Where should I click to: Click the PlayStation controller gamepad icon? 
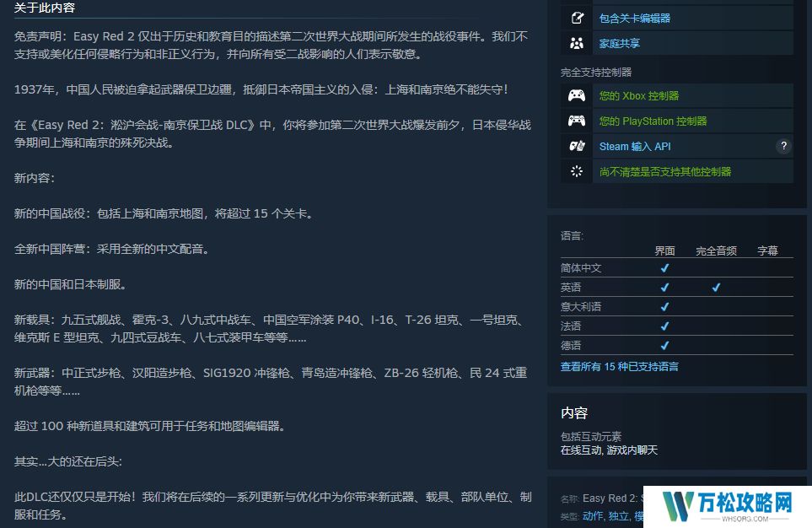pyautogui.click(x=577, y=121)
